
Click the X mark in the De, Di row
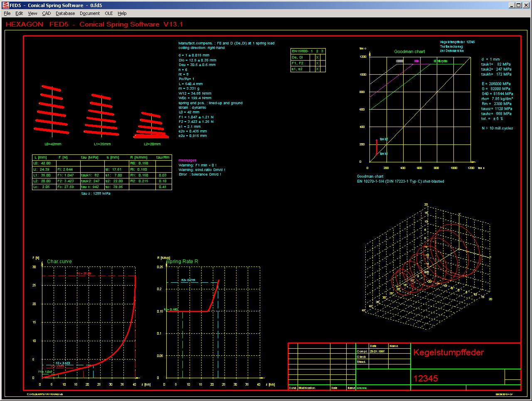click(317, 57)
